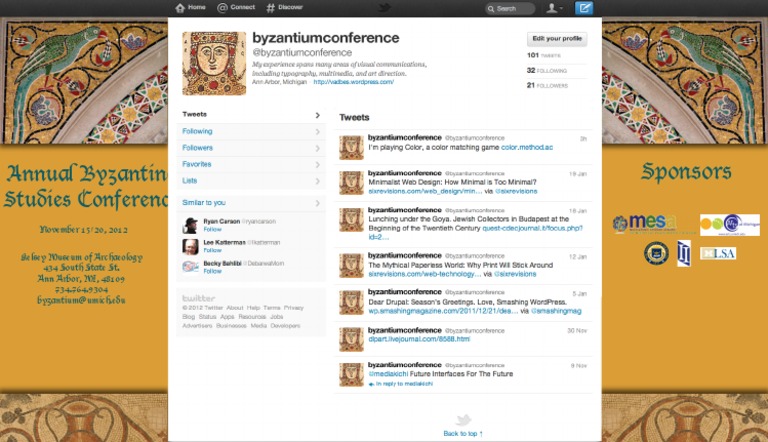Click Ryan Carson's avatar
This screenshot has height=442, width=768.
pyautogui.click(x=190, y=225)
